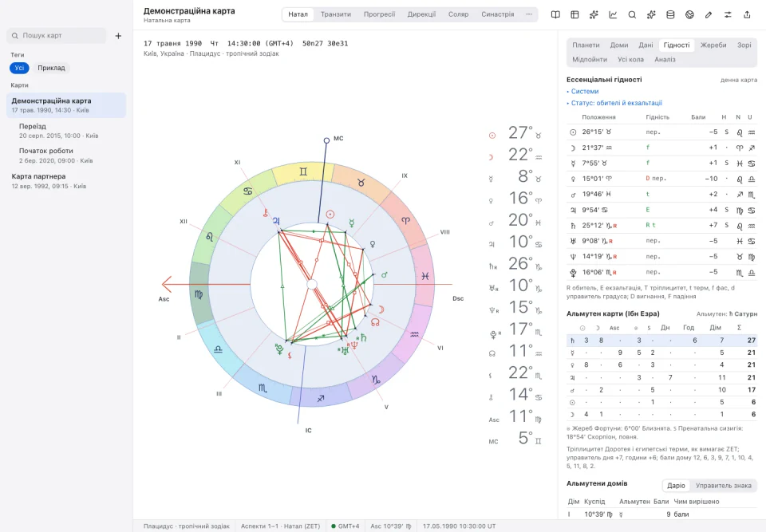Click the share/export icon
This screenshot has height=532, width=766.
coord(747,14)
